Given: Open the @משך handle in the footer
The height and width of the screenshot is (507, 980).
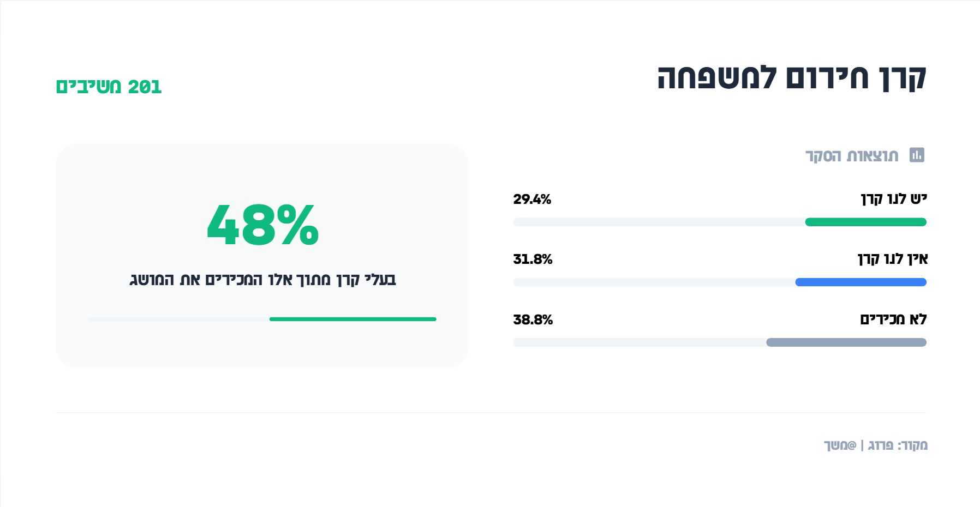Looking at the screenshot, I should click(840, 445).
